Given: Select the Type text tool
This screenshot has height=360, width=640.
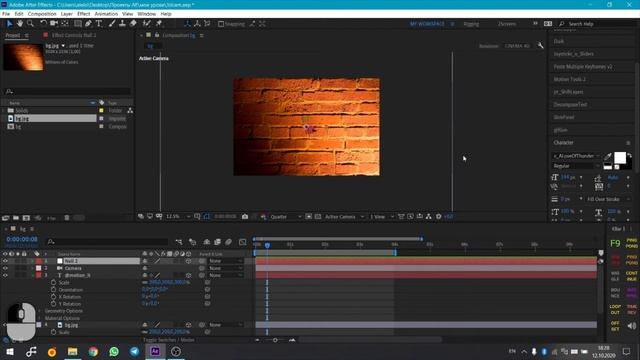Looking at the screenshot, I should tap(99, 24).
